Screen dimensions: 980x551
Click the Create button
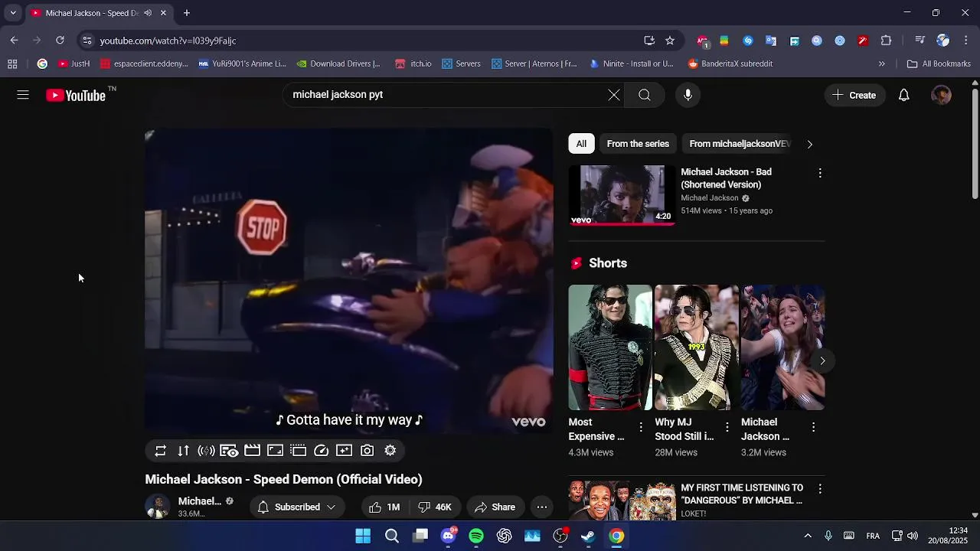854,95
